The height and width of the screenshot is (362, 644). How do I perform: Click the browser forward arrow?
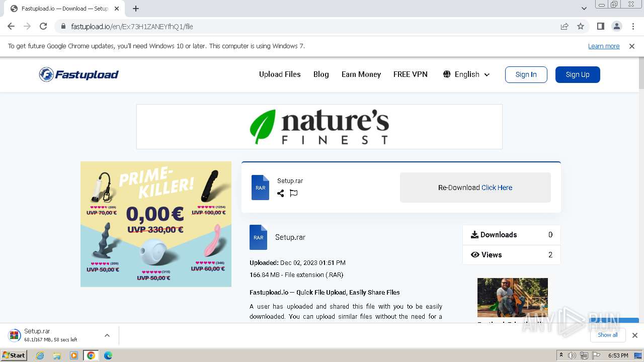pyautogui.click(x=27, y=26)
